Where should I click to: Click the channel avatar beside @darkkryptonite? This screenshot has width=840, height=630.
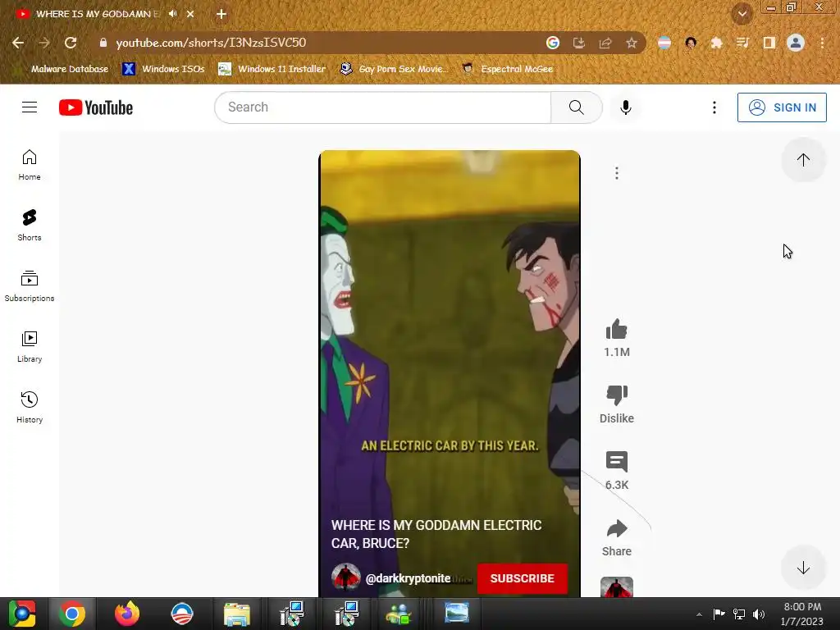[345, 577]
